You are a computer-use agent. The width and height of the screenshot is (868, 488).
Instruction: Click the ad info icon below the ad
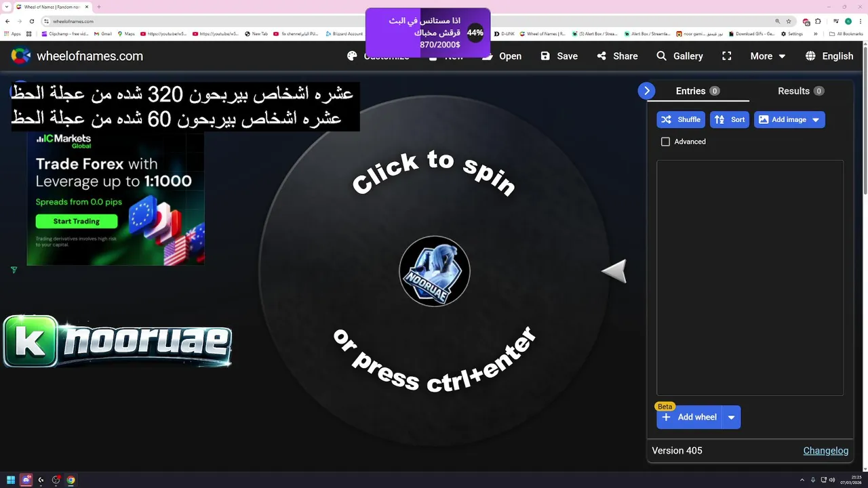coord(14,270)
